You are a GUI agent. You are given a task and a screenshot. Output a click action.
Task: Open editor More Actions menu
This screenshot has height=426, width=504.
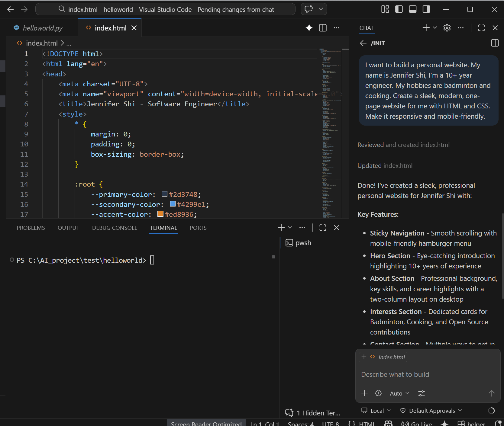(336, 28)
